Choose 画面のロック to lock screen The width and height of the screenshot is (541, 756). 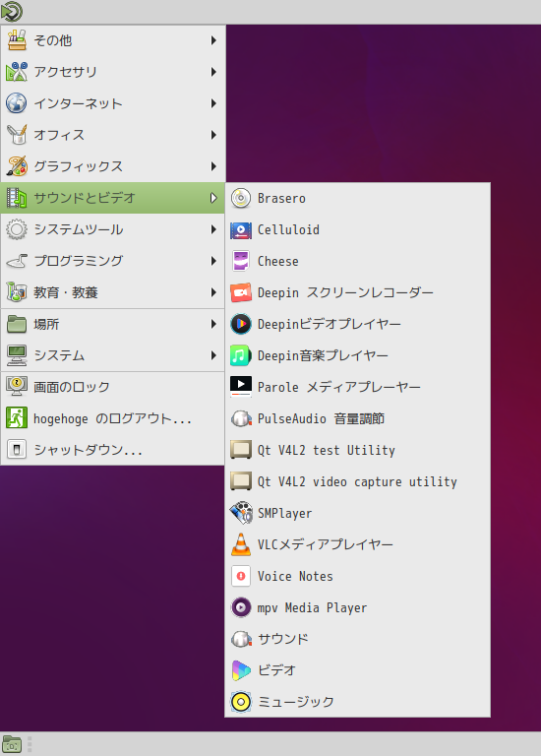tap(113, 387)
